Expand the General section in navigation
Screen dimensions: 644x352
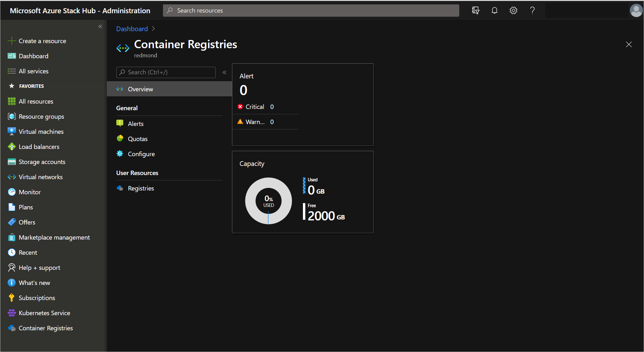click(x=127, y=107)
